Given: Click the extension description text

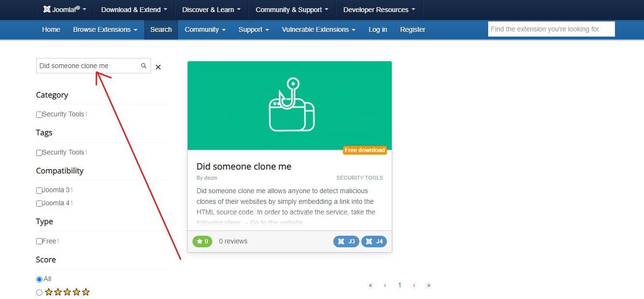Looking at the screenshot, I should click(286, 207).
